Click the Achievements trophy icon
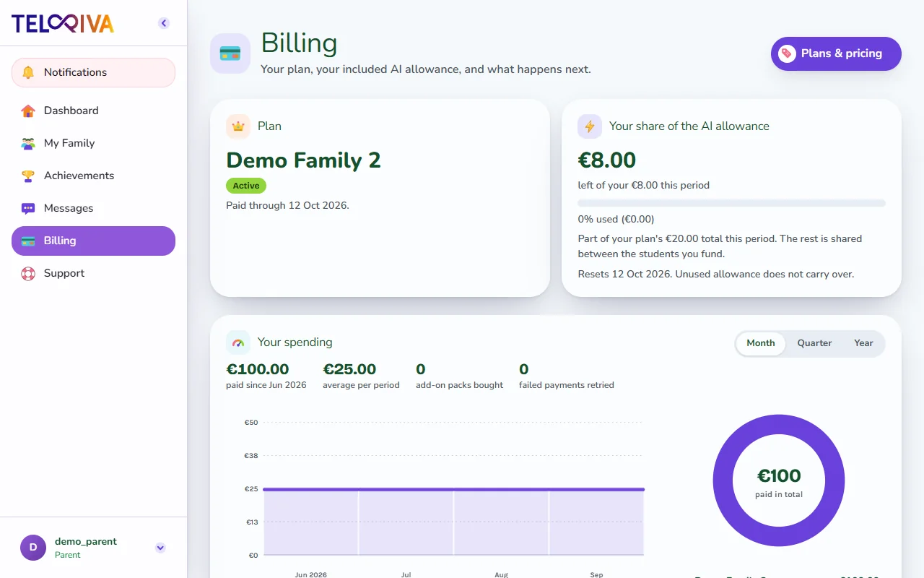The width and height of the screenshot is (924, 578). 28,176
